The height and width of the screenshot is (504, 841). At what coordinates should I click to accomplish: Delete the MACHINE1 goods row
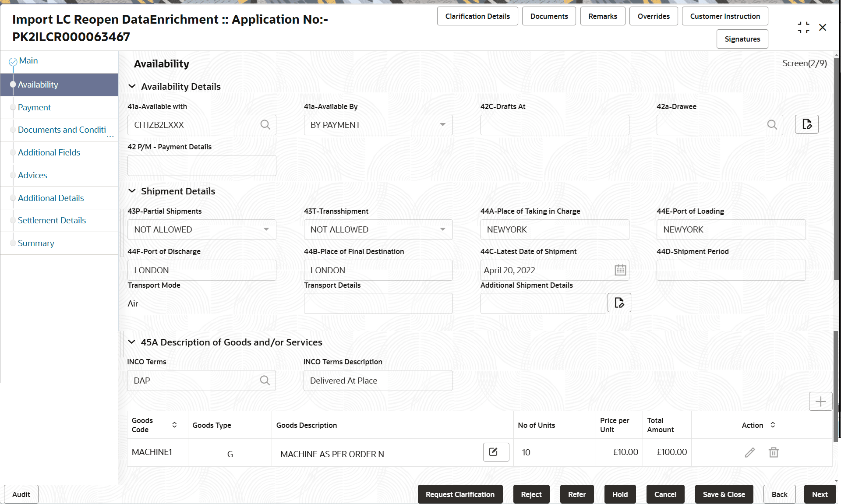[x=774, y=452]
